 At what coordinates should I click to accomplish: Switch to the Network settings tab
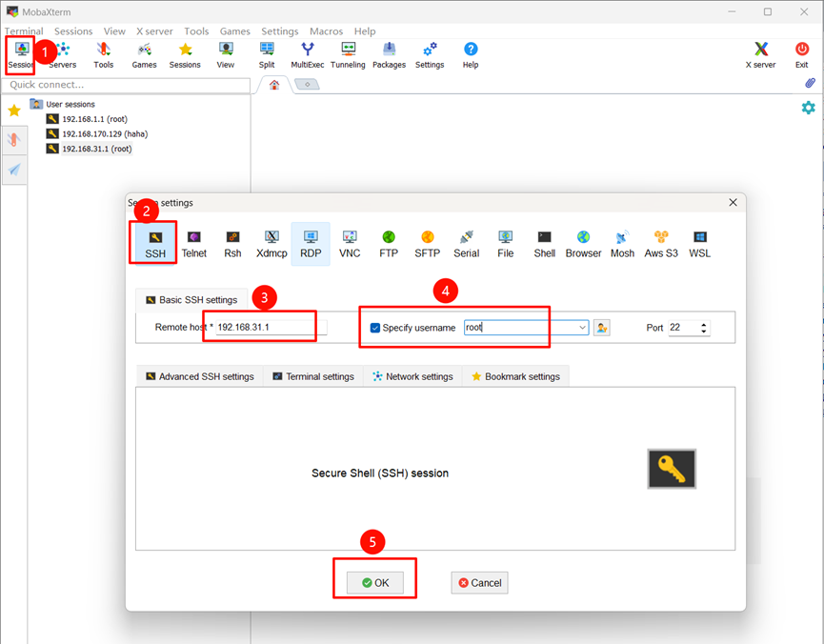pos(412,376)
